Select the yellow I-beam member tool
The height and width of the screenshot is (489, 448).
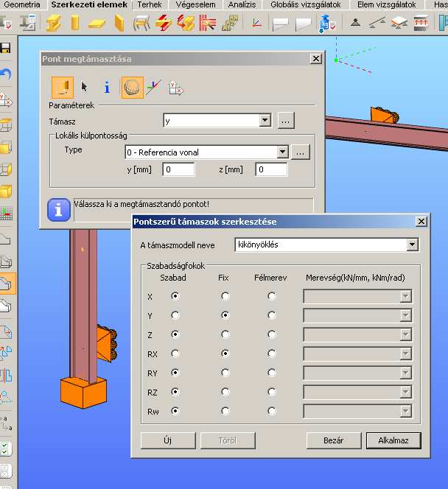pos(54,23)
